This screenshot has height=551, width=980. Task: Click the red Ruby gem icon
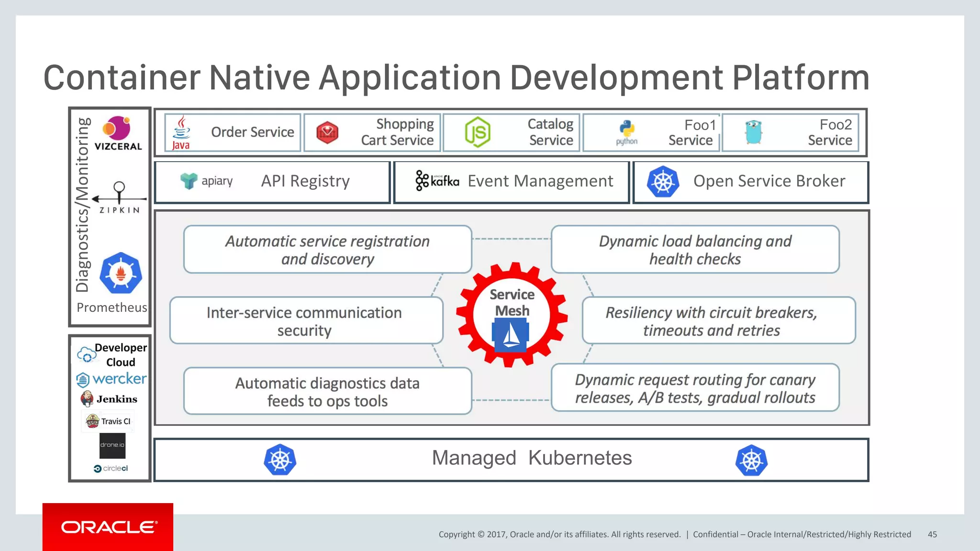click(x=327, y=132)
